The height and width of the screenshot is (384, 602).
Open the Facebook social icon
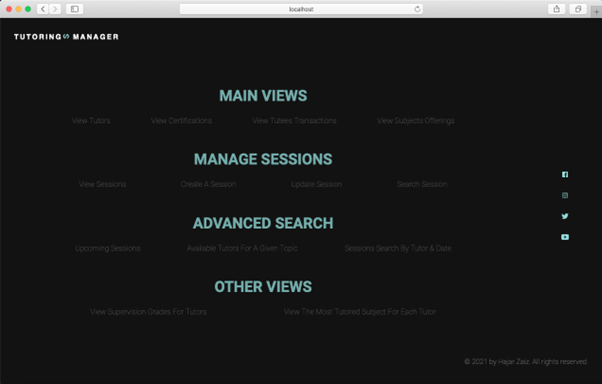point(565,174)
